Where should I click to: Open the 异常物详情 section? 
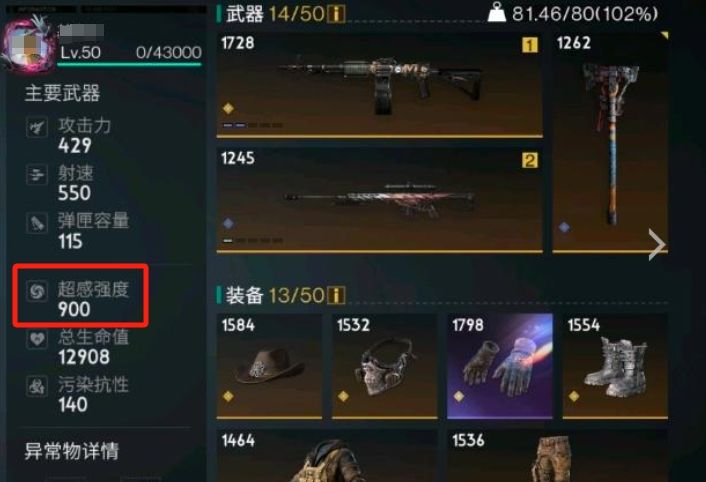coord(72,451)
